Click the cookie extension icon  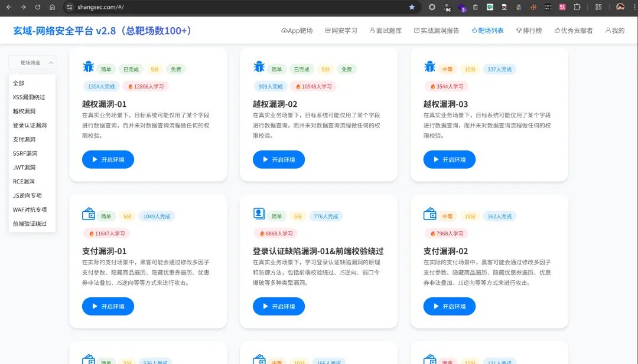533,7
